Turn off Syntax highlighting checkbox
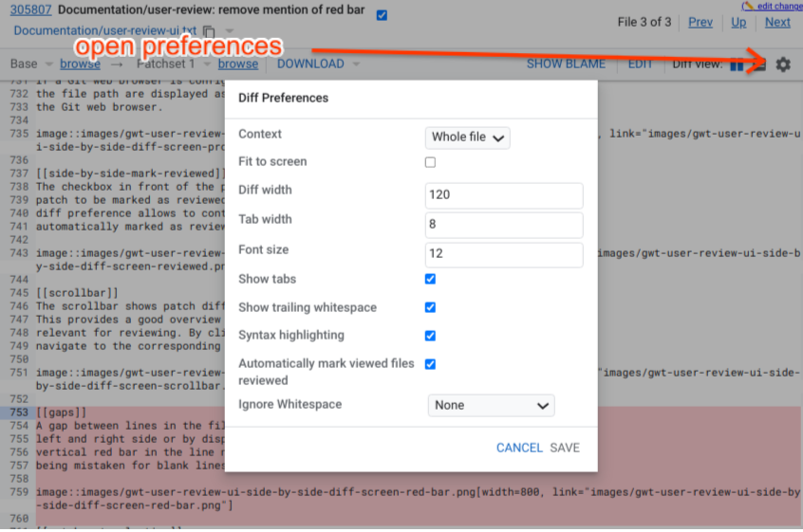Screen dimensions: 803x532 point(430,335)
